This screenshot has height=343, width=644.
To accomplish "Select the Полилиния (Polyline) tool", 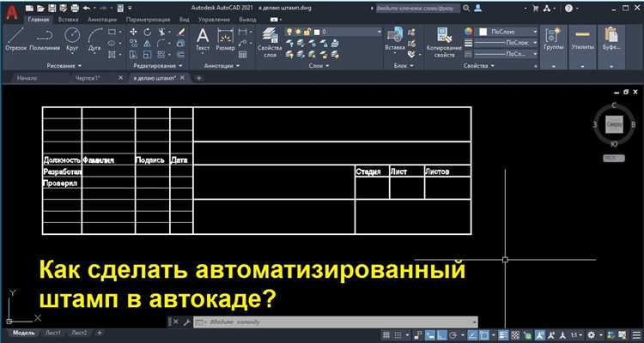I will point(46,39).
